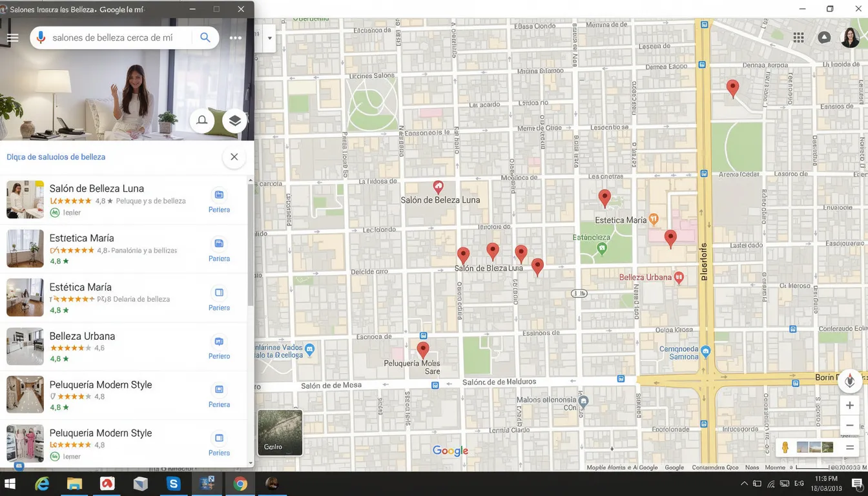Click the zoom in control on the map

850,405
